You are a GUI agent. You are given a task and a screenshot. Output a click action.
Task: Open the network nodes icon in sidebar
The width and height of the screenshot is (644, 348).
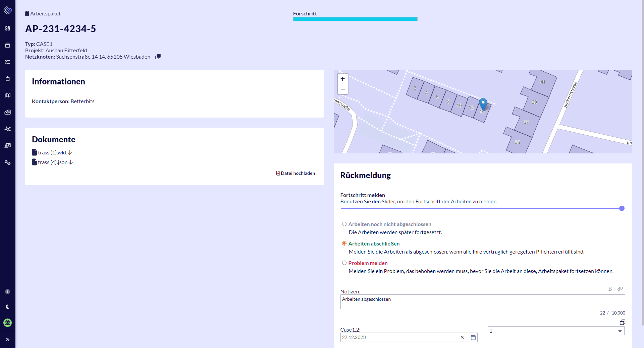click(x=7, y=129)
